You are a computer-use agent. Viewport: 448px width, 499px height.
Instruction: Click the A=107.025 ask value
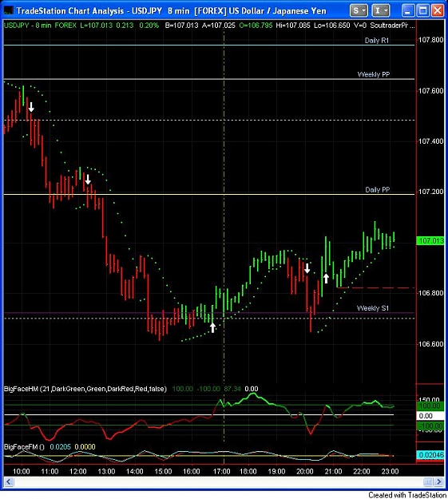click(219, 25)
